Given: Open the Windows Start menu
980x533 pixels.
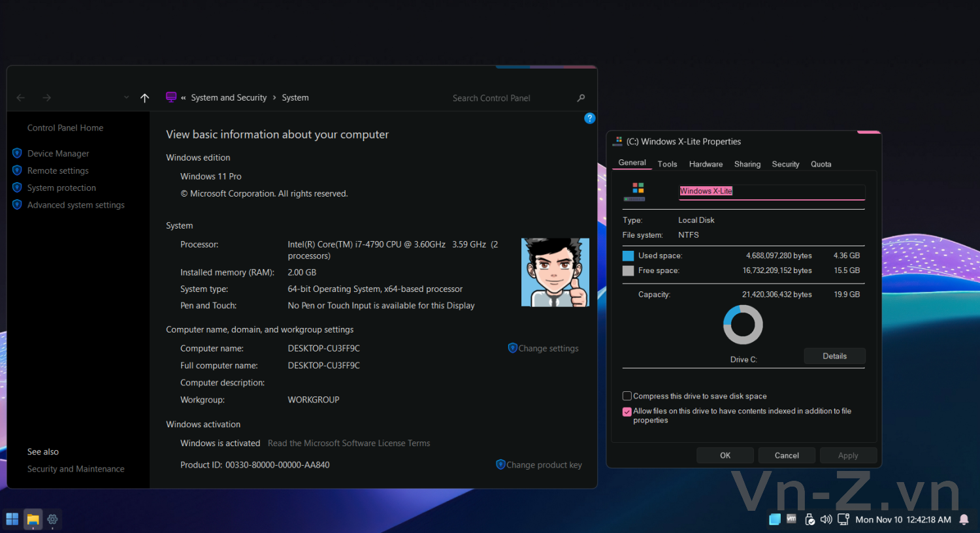Looking at the screenshot, I should 12,519.
